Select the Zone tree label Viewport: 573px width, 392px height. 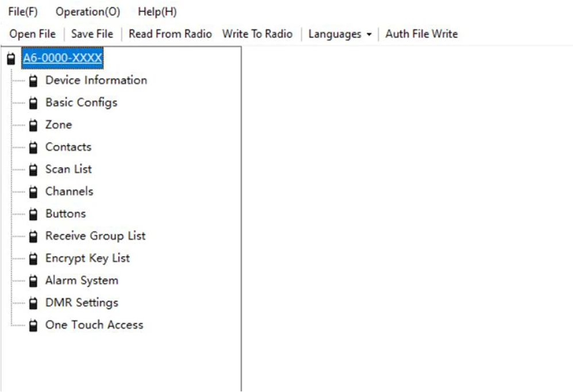click(59, 125)
